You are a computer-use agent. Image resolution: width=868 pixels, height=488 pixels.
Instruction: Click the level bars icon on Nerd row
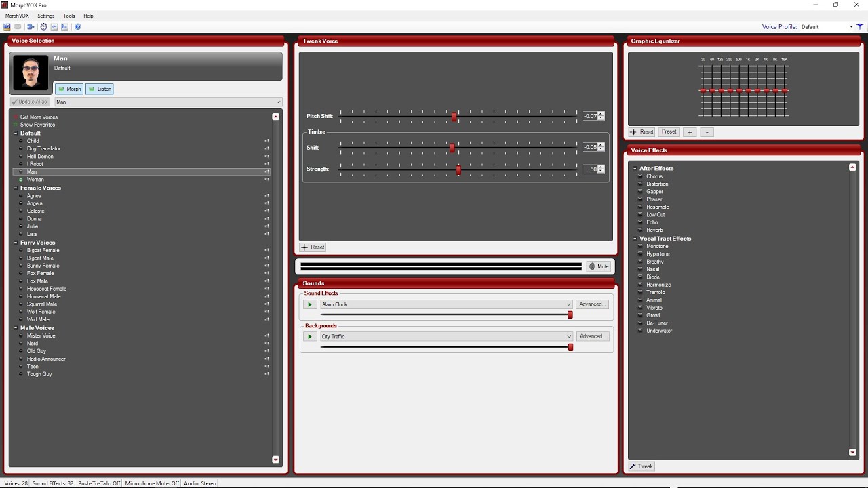click(267, 344)
